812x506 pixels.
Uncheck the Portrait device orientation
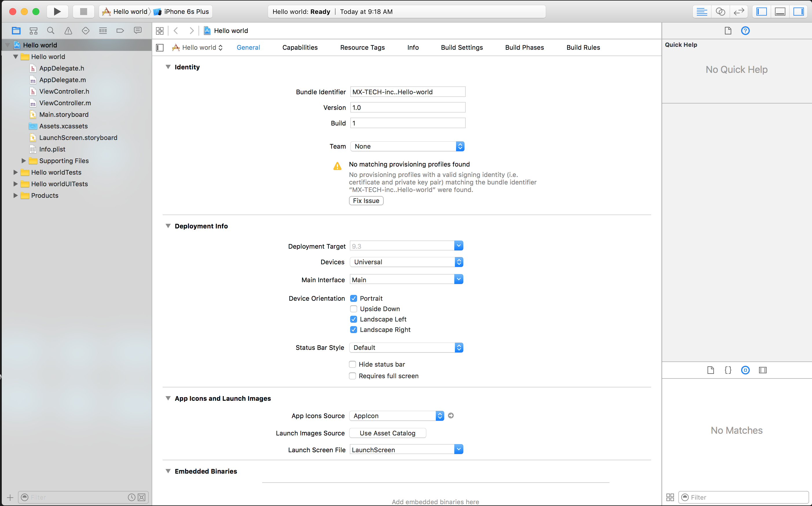click(x=353, y=298)
